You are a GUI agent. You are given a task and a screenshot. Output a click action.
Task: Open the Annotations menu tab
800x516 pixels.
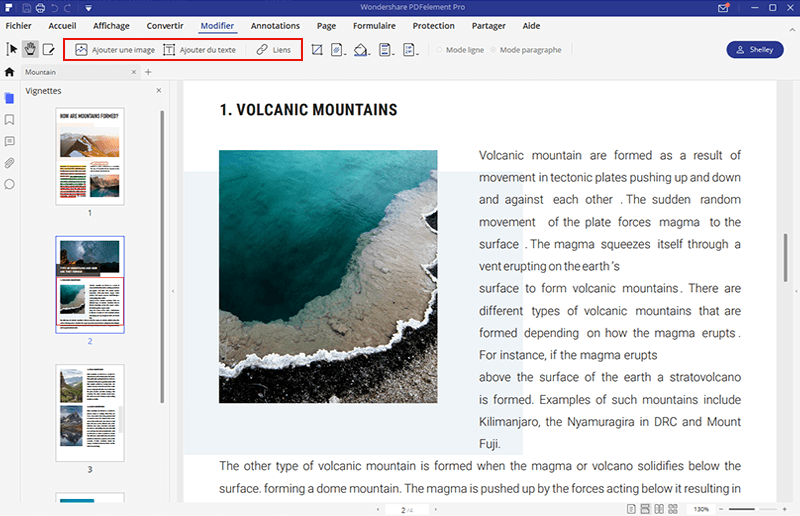[x=275, y=24]
